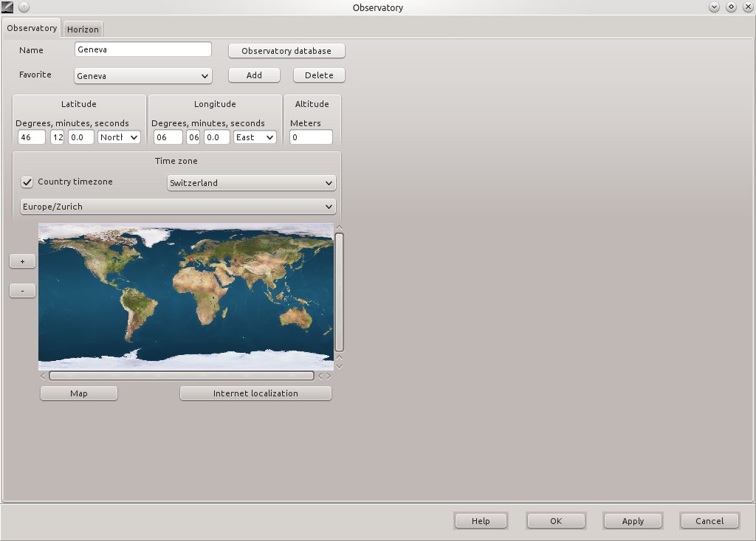This screenshot has height=541, width=756.
Task: Add current observatory to favorites
Action: [x=254, y=75]
